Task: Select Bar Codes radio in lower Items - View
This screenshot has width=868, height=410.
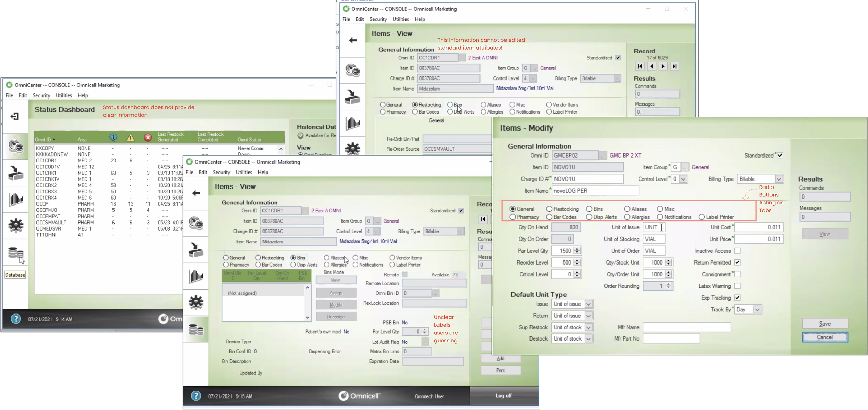Action: [x=258, y=265]
